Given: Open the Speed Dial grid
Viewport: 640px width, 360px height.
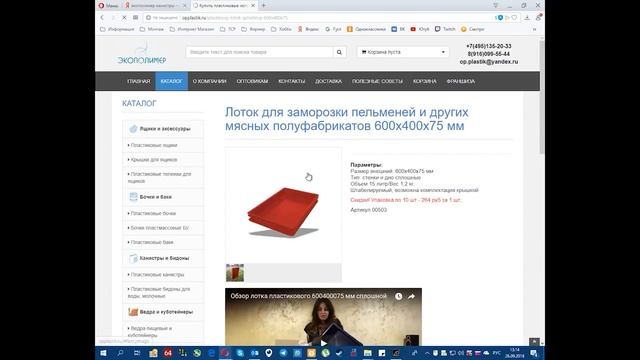Looking at the screenshot, I should click(x=136, y=18).
